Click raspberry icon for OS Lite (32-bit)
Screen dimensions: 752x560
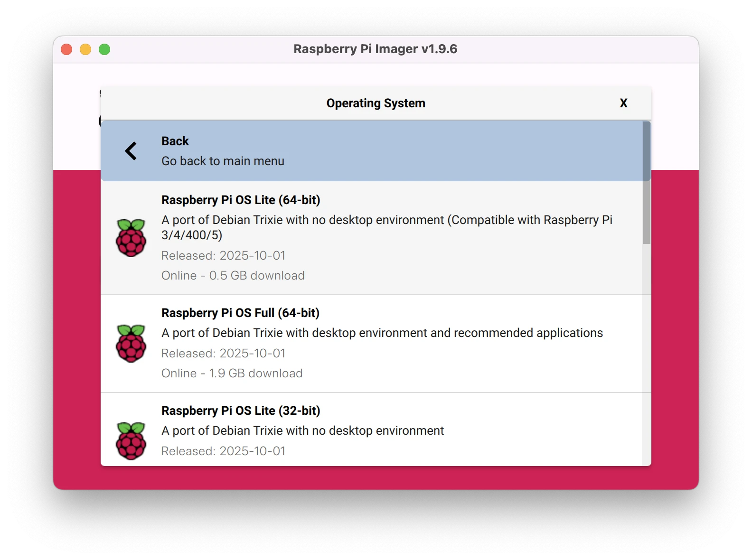tap(131, 441)
